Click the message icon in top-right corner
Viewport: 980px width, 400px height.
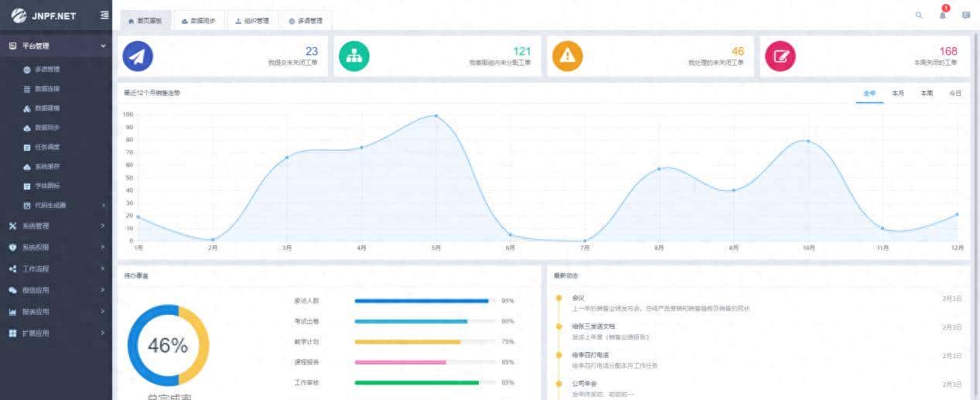(x=966, y=15)
